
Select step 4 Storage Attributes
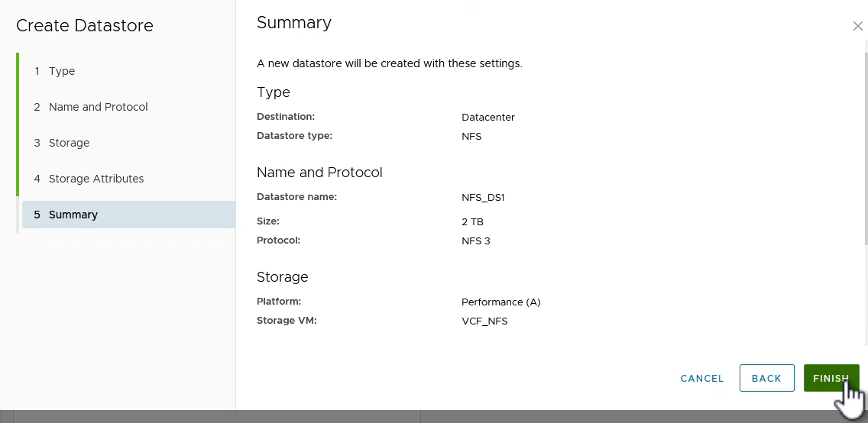[96, 179]
